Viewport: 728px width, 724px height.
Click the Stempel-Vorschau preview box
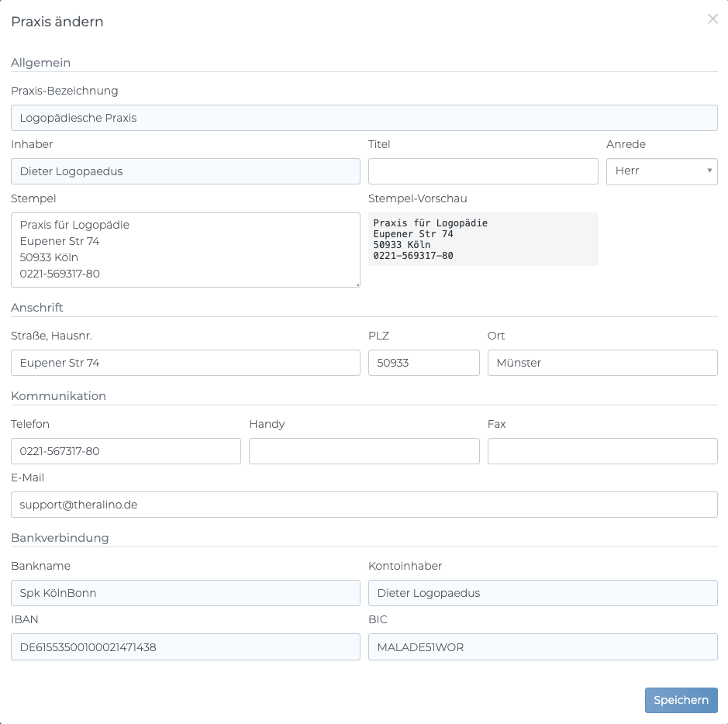pyautogui.click(x=482, y=240)
